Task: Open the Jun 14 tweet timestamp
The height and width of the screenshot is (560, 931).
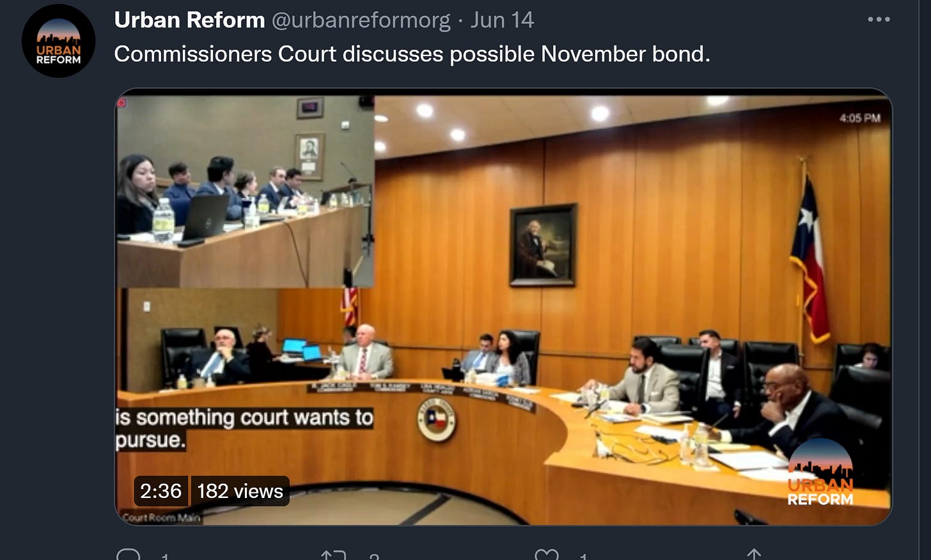Action: pos(502,20)
